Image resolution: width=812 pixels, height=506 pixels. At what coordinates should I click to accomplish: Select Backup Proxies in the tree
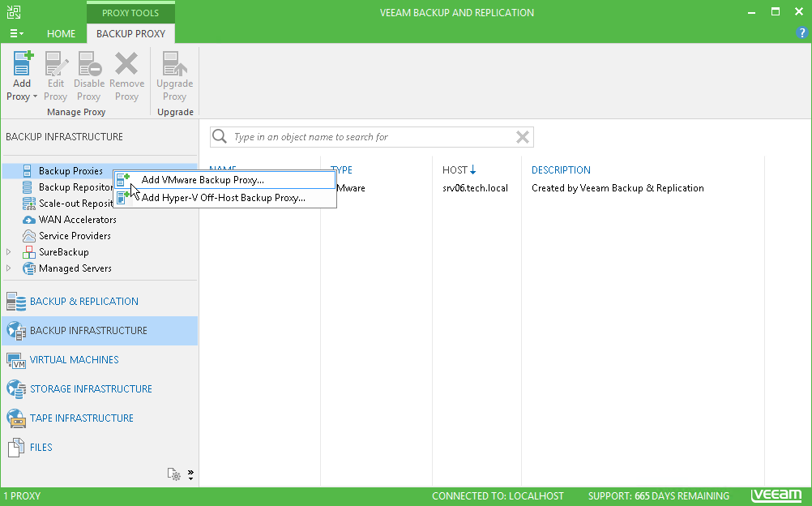click(71, 170)
